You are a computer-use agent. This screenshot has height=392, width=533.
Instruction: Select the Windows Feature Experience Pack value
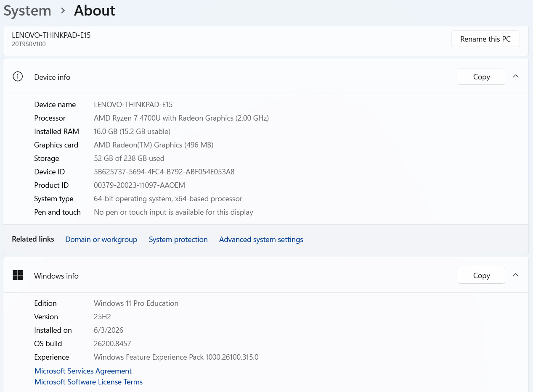(176, 357)
